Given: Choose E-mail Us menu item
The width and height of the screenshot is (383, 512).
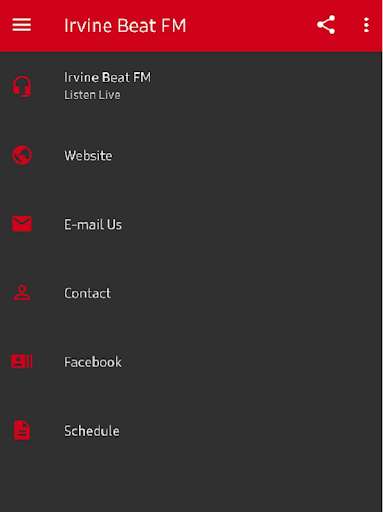Looking at the screenshot, I should pos(191,224).
